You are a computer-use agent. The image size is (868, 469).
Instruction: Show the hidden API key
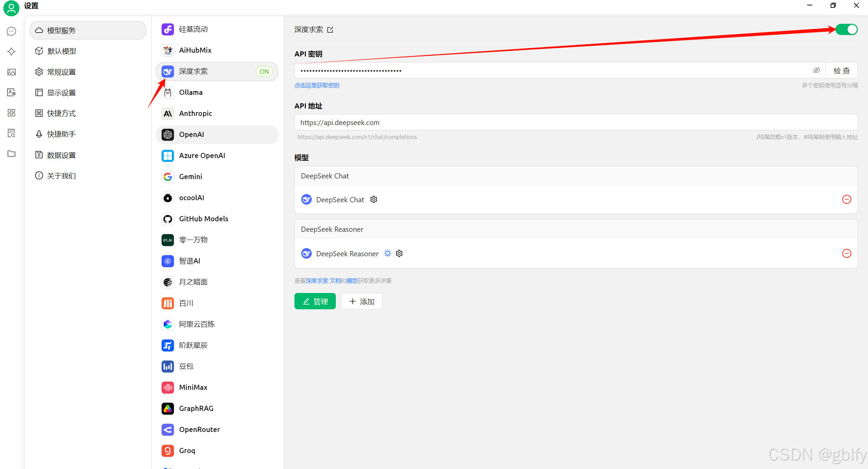click(816, 70)
